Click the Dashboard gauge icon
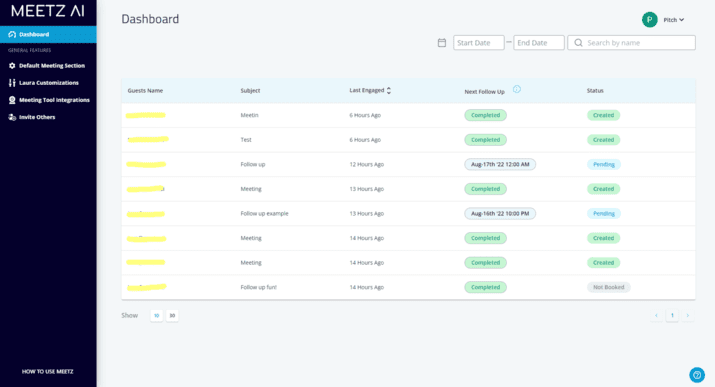The width and height of the screenshot is (715, 387). pos(12,34)
